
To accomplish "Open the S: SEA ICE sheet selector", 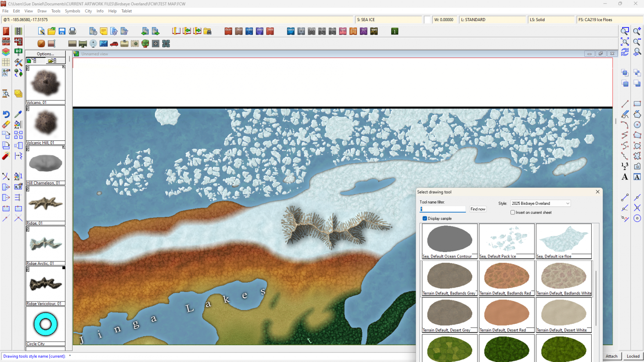I will click(x=389, y=20).
